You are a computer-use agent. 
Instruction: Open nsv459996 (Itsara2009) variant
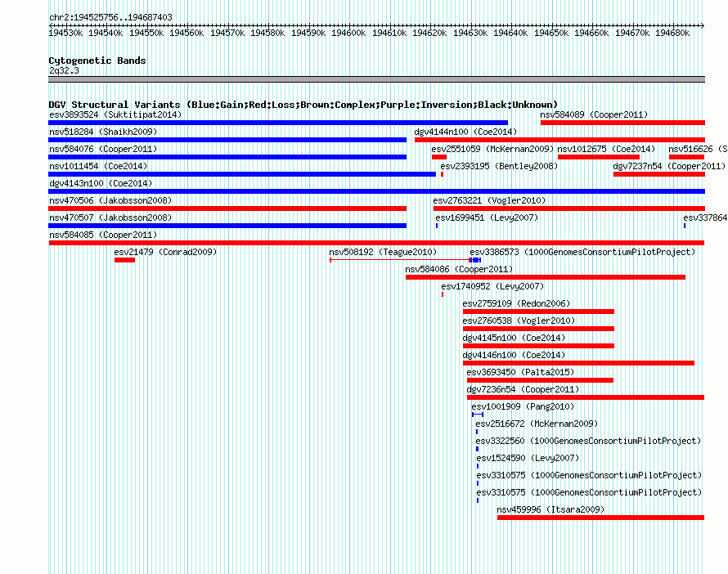coord(550,509)
